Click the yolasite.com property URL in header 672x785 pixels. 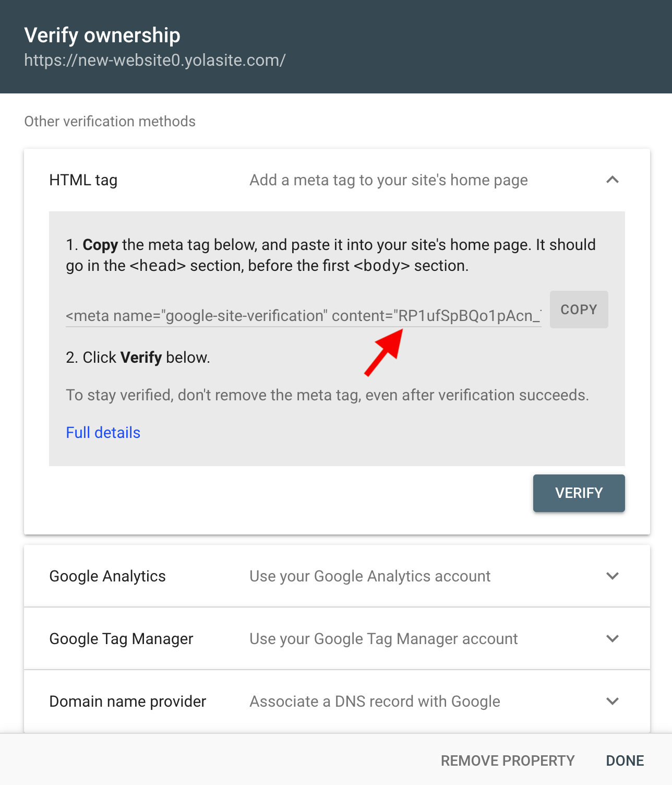point(154,61)
